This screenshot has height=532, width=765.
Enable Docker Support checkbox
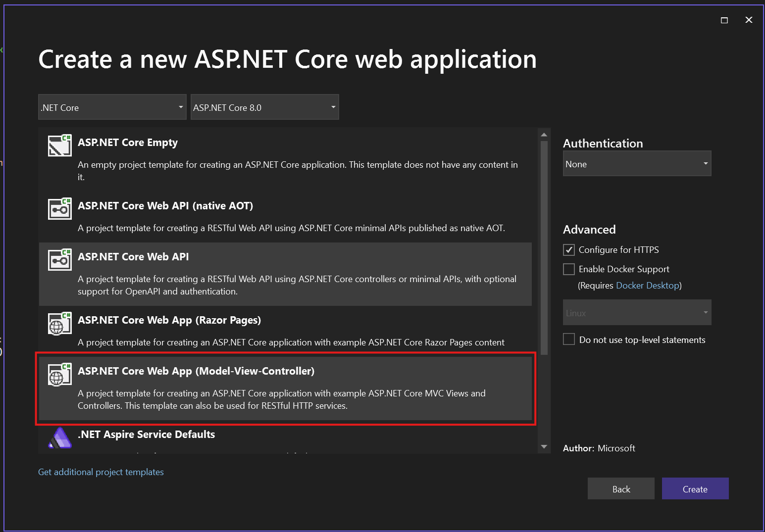click(x=569, y=269)
